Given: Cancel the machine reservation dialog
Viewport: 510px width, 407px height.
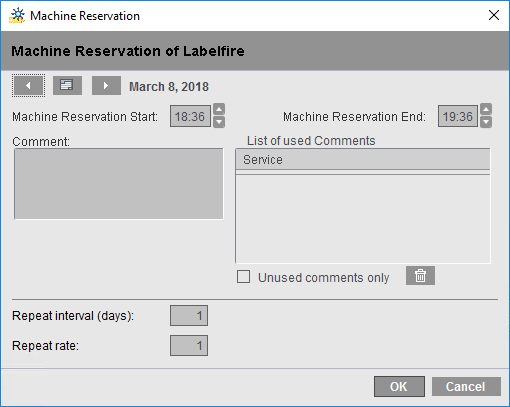Looking at the screenshot, I should click(466, 387).
